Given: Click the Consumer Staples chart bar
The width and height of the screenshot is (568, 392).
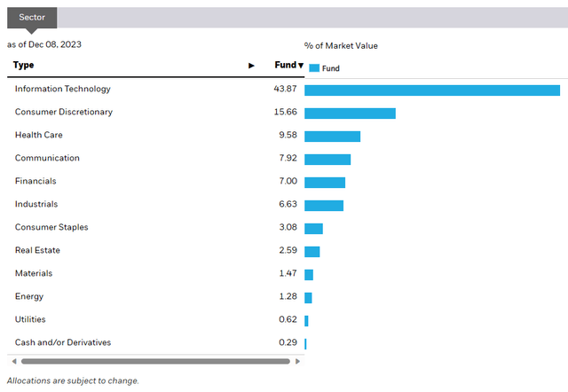Looking at the screenshot, I should point(313,229).
